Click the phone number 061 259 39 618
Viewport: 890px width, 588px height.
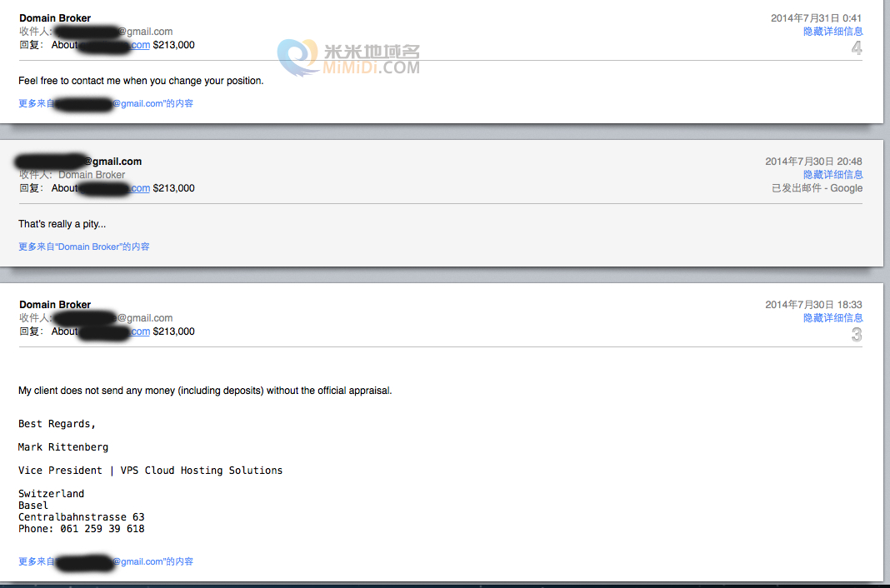[x=102, y=529]
